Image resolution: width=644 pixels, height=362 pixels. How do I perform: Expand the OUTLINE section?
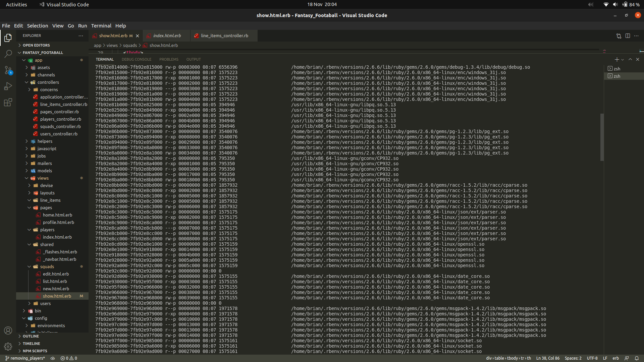point(31,336)
